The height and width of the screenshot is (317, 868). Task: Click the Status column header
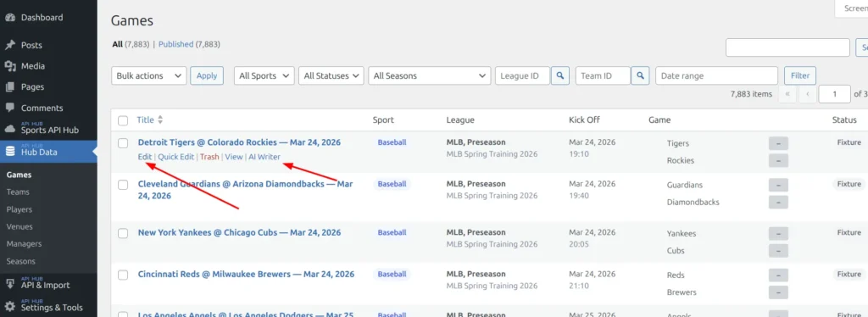pyautogui.click(x=845, y=120)
